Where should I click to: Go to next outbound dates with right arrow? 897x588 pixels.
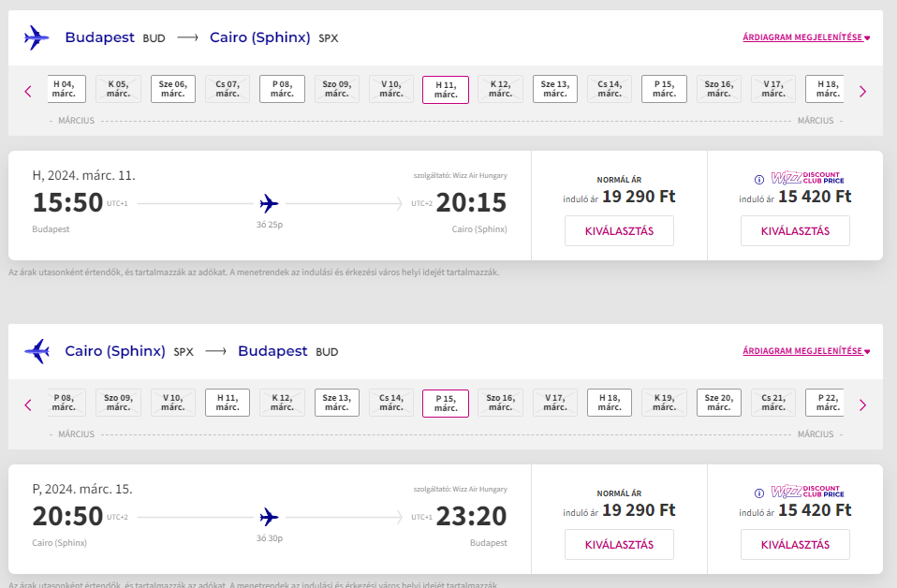[862, 91]
